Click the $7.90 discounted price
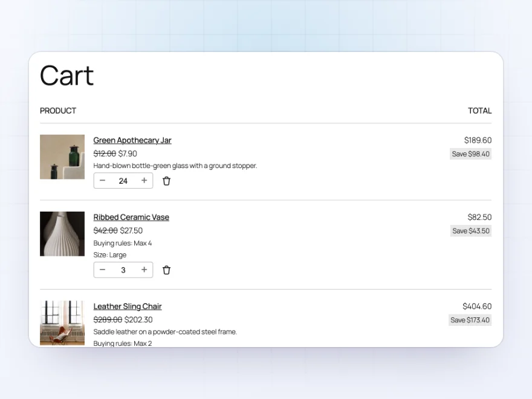This screenshot has width=532, height=399. tap(128, 154)
